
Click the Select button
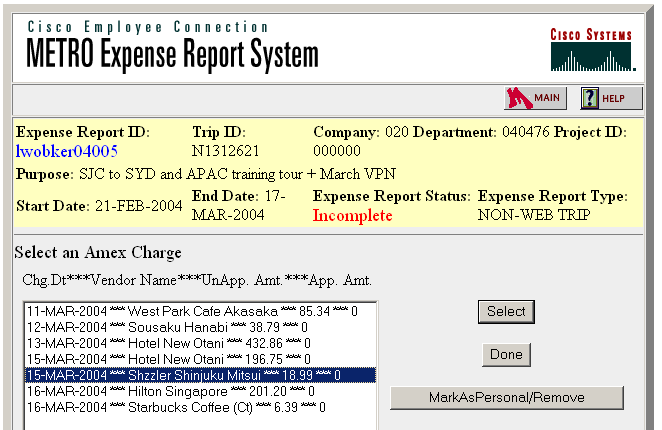506,312
